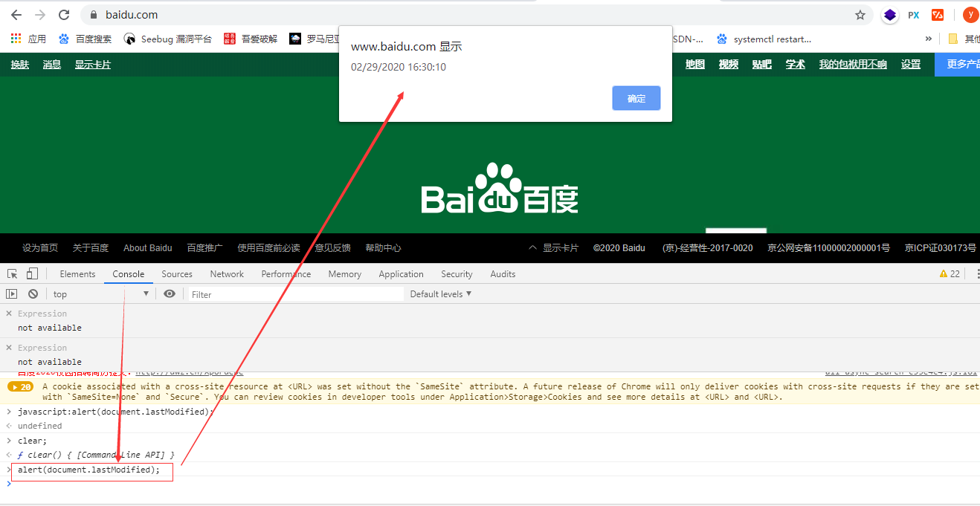Toggle the DevTools device toolbar icon
980x506 pixels.
tap(32, 273)
